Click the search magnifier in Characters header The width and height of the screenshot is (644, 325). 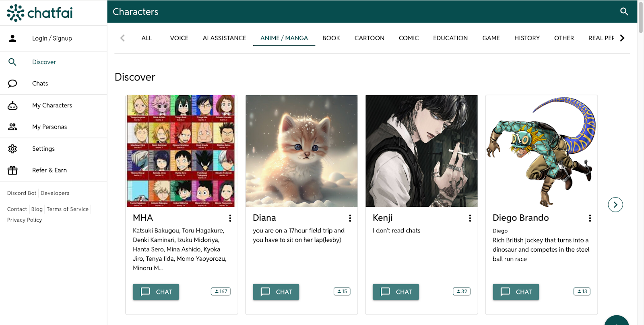[x=624, y=12]
